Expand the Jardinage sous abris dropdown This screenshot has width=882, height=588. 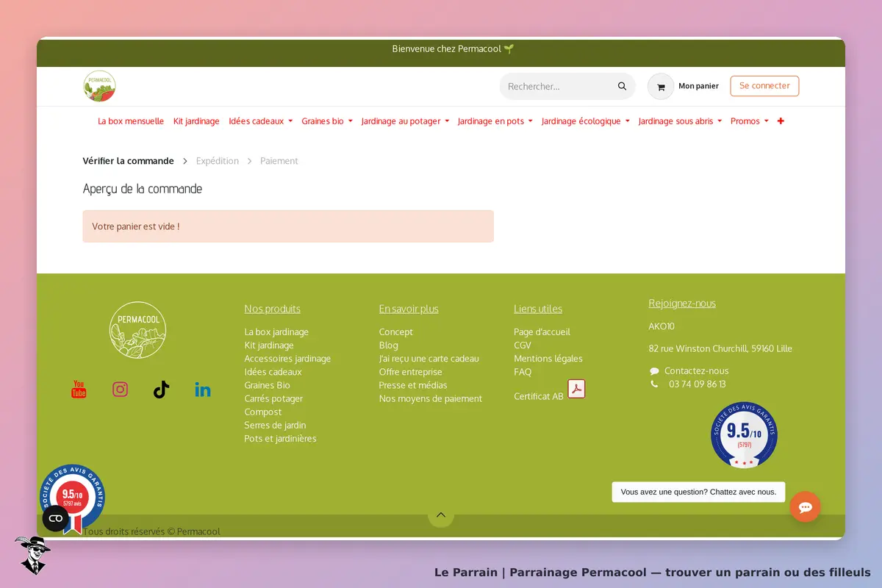coord(680,121)
